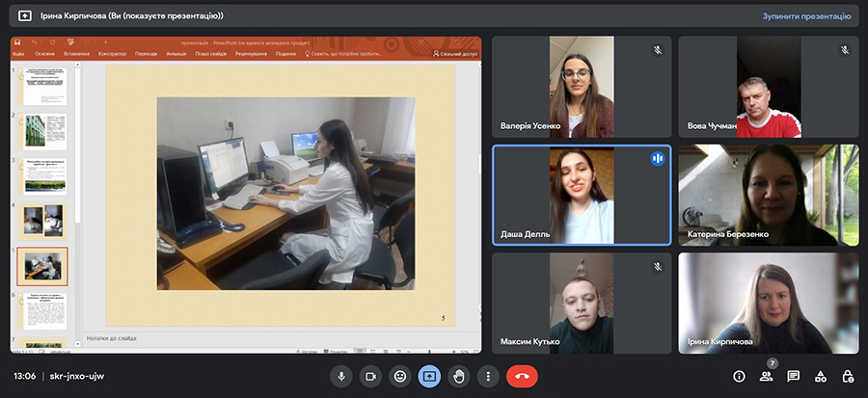The width and height of the screenshot is (868, 398).
Task: Open the chat messages panel
Action: tap(794, 377)
